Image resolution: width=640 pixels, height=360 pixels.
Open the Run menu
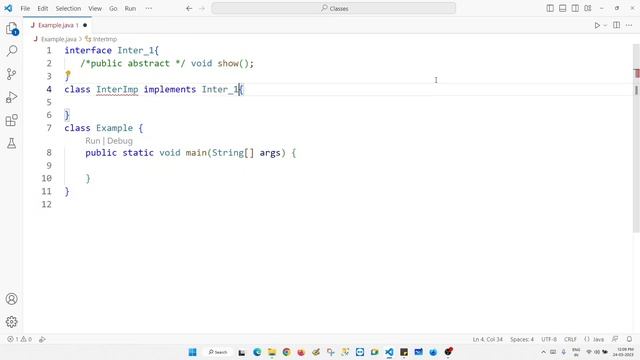click(x=130, y=8)
